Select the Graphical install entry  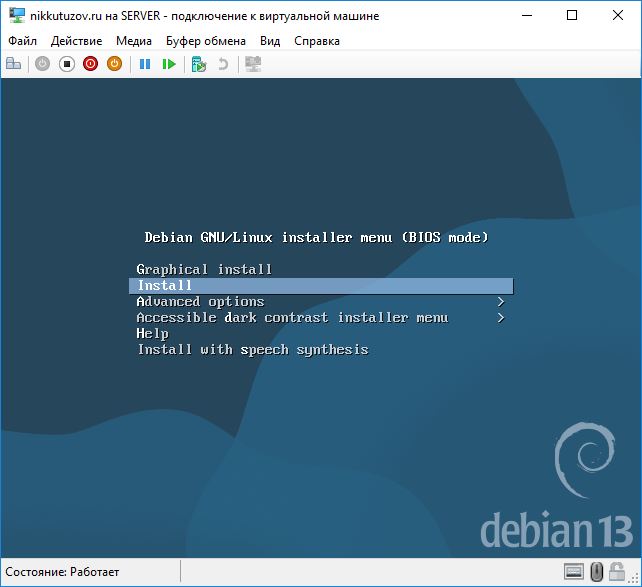pos(204,270)
